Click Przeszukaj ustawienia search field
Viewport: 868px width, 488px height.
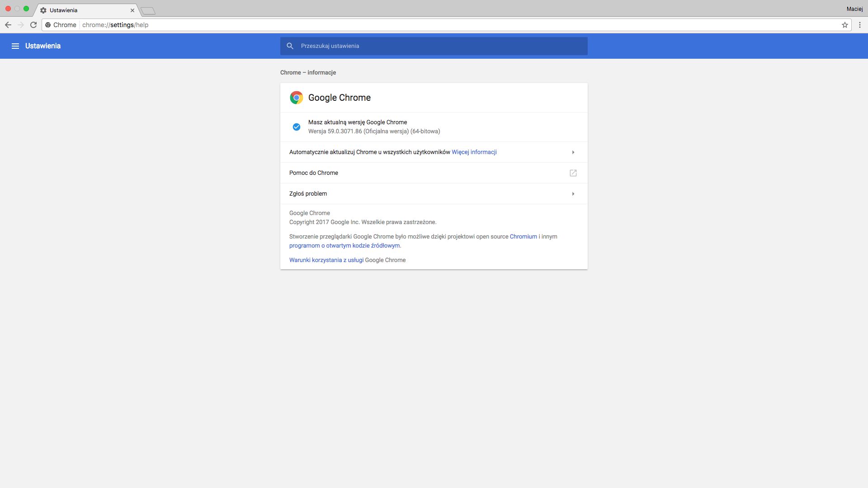(434, 46)
